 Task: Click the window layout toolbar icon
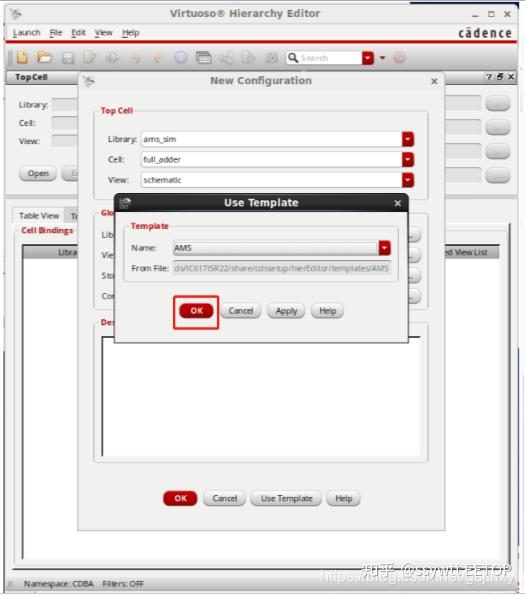pos(203,58)
